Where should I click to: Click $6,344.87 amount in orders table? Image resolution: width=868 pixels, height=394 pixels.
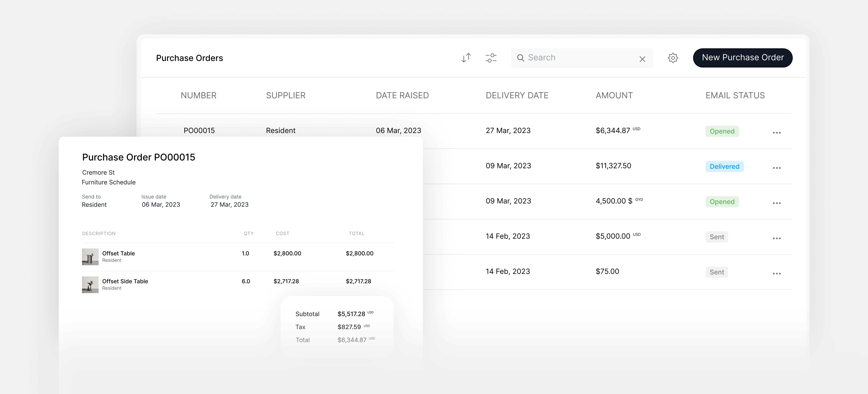pyautogui.click(x=613, y=131)
